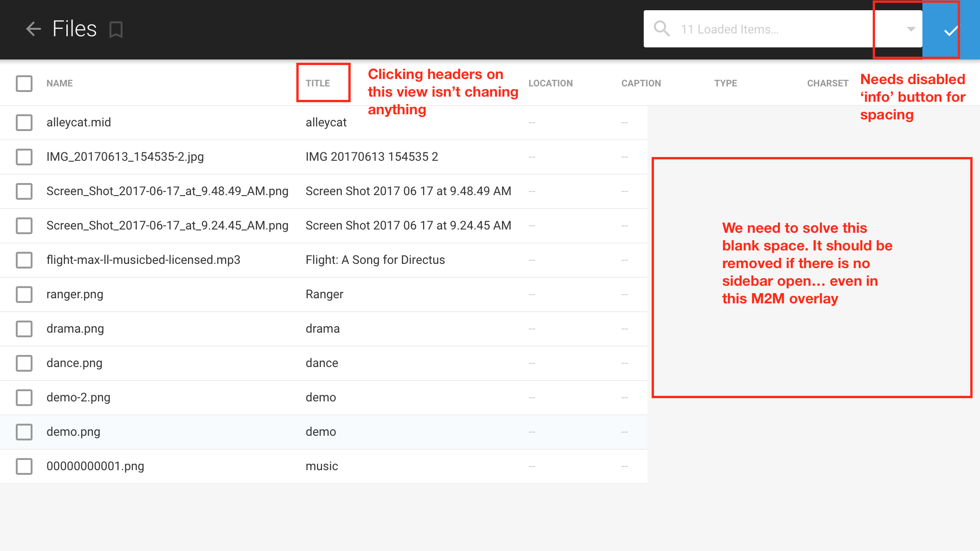Click title 'IMG 20170613 154535 2'

[372, 157]
